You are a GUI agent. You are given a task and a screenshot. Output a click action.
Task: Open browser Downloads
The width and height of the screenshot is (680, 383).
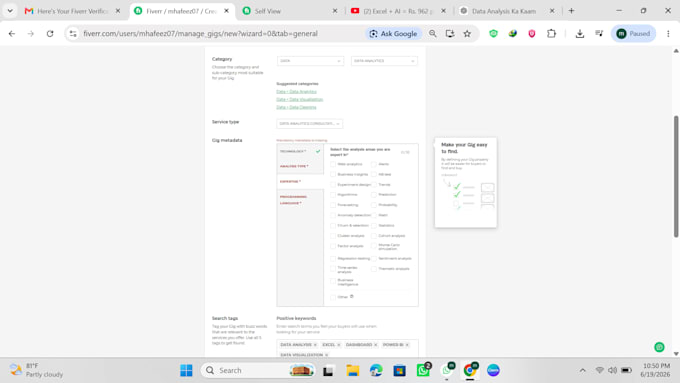(580, 33)
